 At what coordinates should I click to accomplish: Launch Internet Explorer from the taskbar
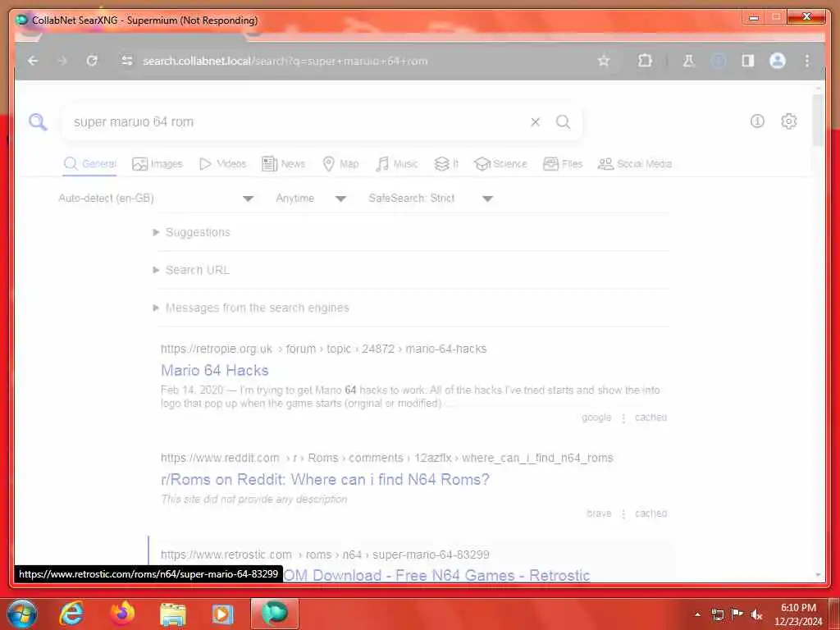click(x=71, y=614)
